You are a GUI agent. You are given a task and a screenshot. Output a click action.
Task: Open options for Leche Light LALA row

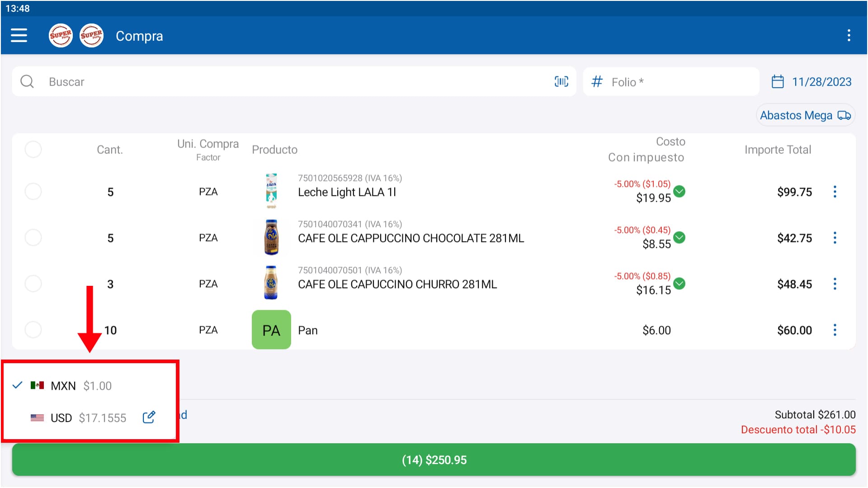(835, 192)
